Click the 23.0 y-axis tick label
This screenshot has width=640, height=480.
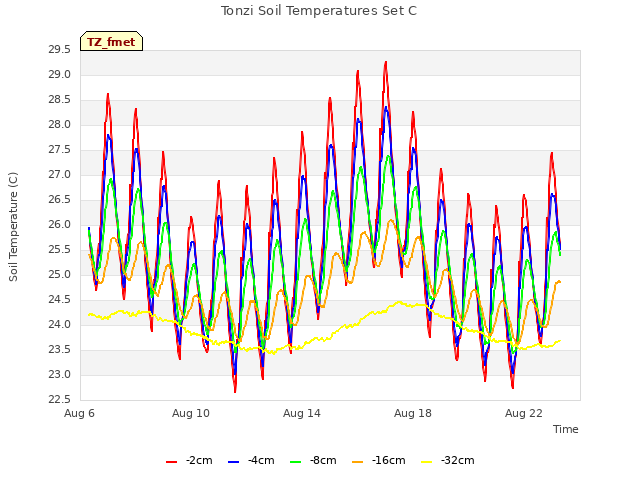(x=60, y=374)
